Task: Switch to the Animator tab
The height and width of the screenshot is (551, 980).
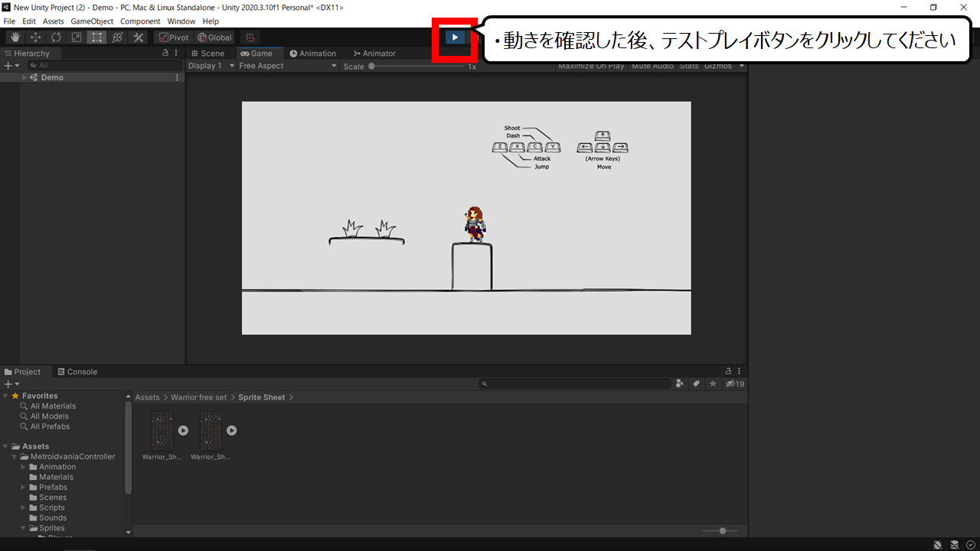Action: (374, 54)
